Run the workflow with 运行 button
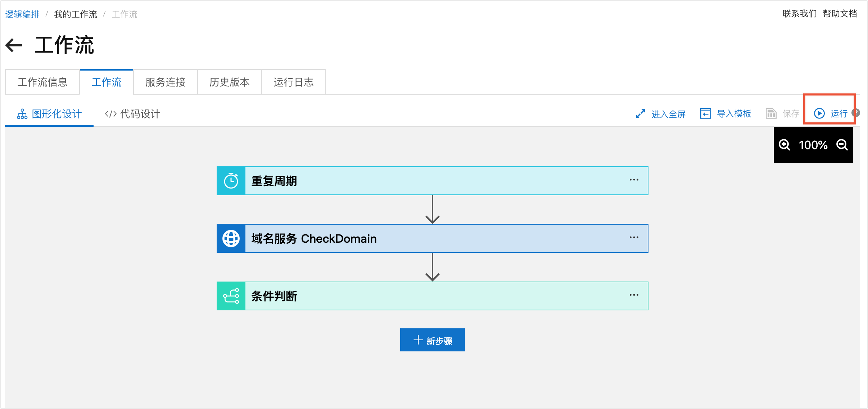This screenshot has height=409, width=868. coord(831,114)
